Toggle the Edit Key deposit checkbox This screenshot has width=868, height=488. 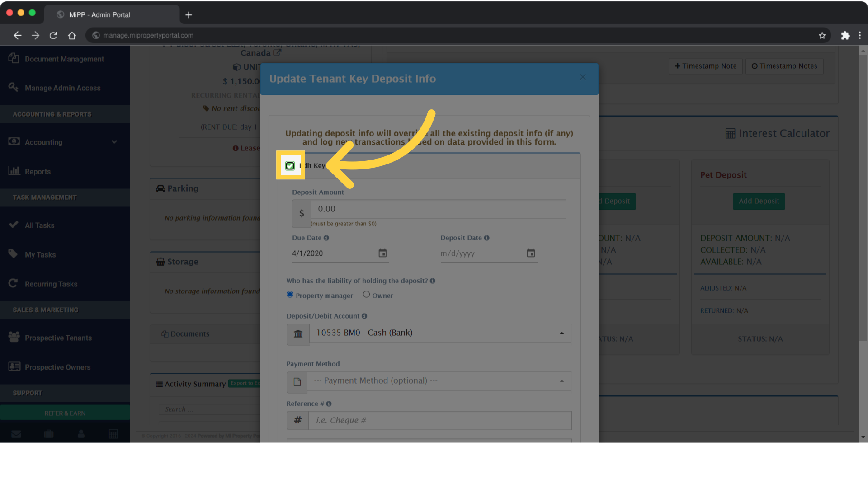[x=290, y=166]
